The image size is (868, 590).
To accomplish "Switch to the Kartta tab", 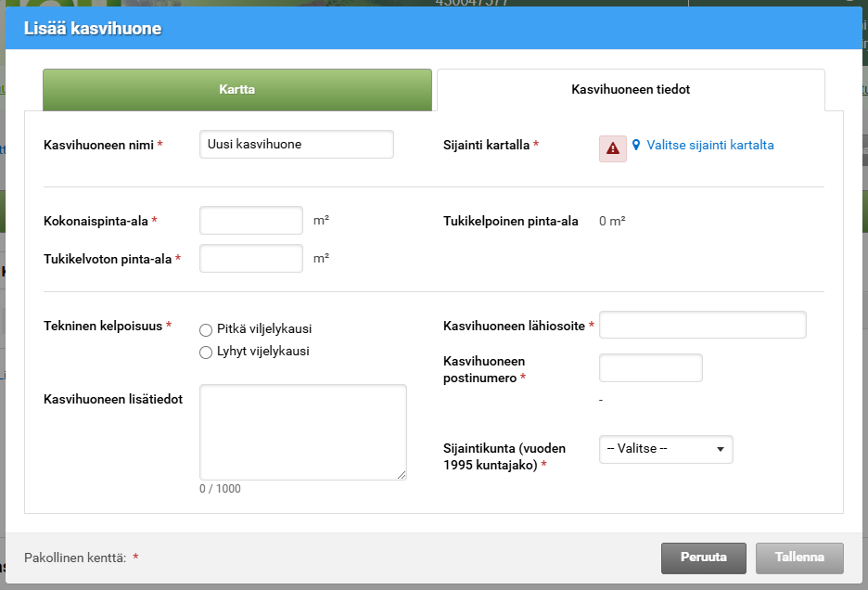I will [x=237, y=89].
